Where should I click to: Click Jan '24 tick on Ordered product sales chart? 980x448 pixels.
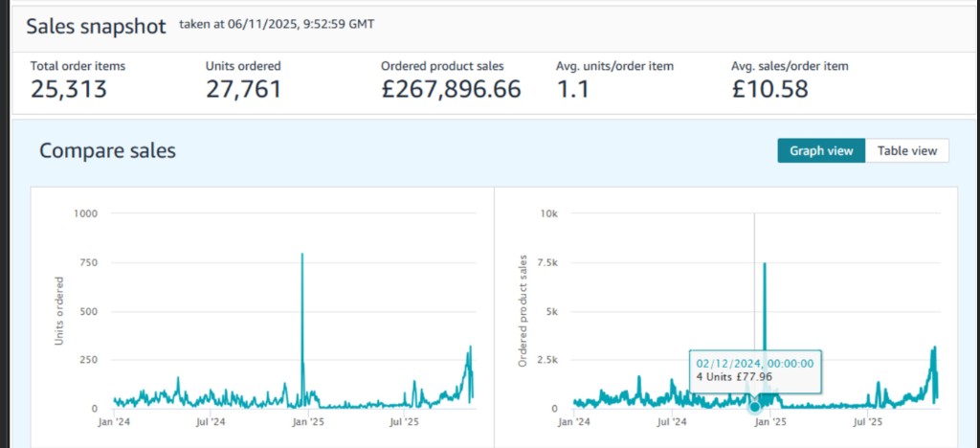574,422
